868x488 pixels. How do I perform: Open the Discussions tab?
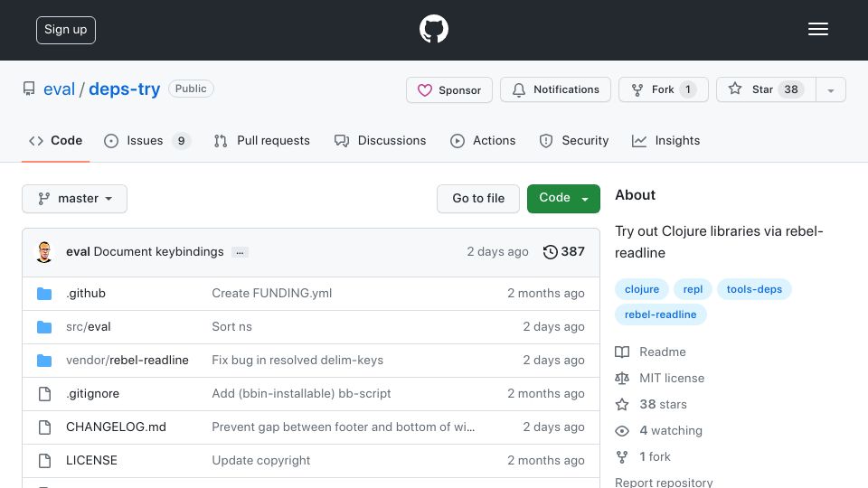click(x=381, y=141)
